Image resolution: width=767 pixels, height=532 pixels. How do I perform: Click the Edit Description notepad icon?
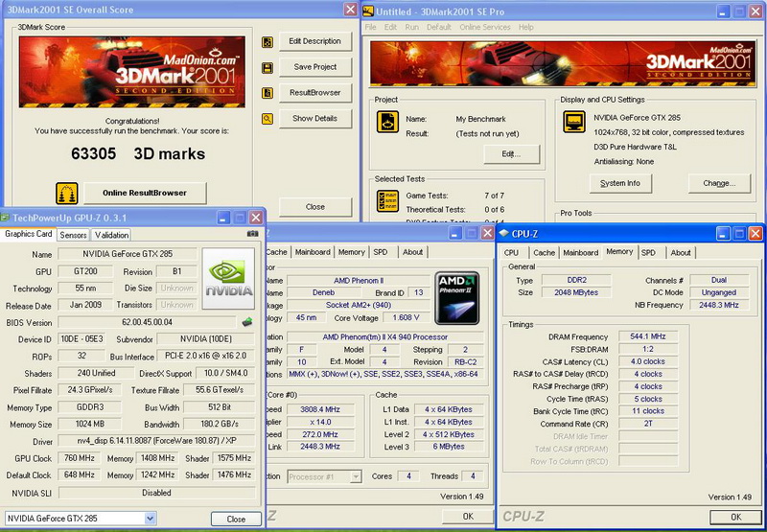coord(267,42)
